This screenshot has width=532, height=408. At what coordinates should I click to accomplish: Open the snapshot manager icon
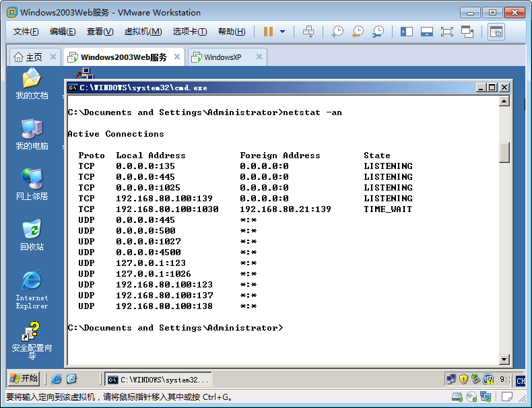[x=378, y=32]
